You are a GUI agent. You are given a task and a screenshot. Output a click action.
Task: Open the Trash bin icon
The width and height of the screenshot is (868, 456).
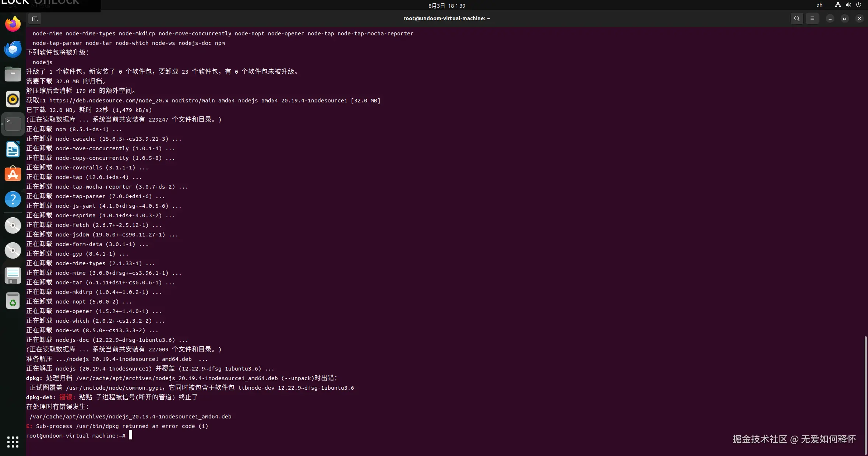(x=13, y=301)
